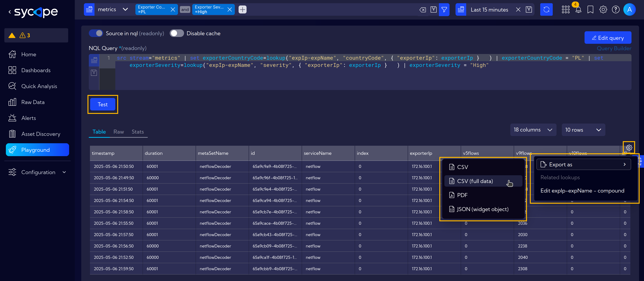Click the exporterIp column header
The height and width of the screenshot is (281, 644).
(x=434, y=153)
